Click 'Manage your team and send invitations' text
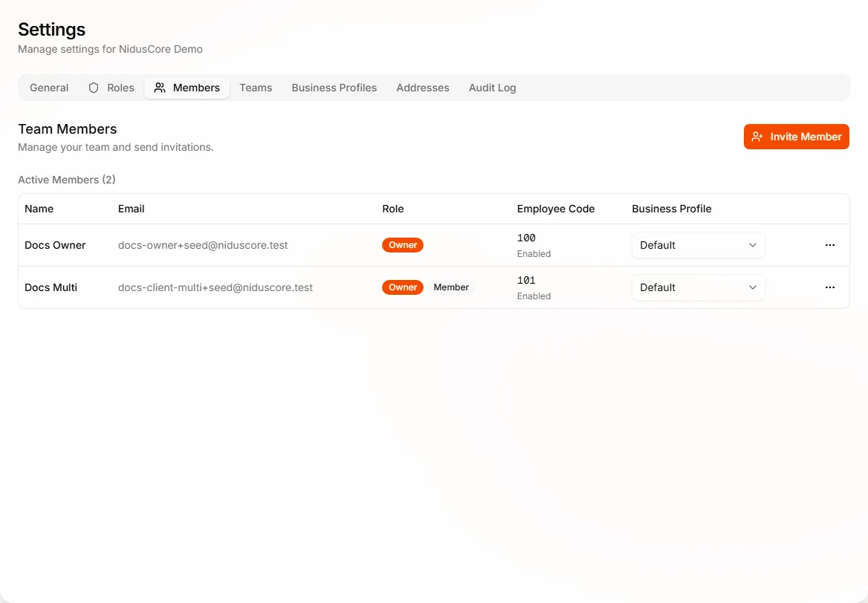The width and height of the screenshot is (868, 603). [x=116, y=147]
